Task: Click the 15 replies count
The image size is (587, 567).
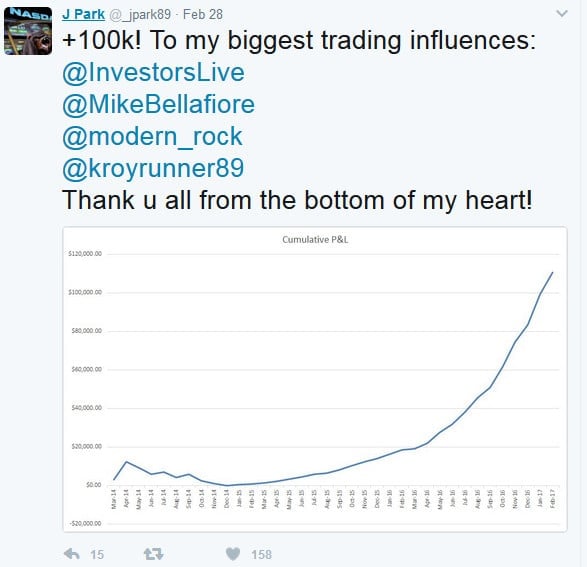Action: point(97,554)
